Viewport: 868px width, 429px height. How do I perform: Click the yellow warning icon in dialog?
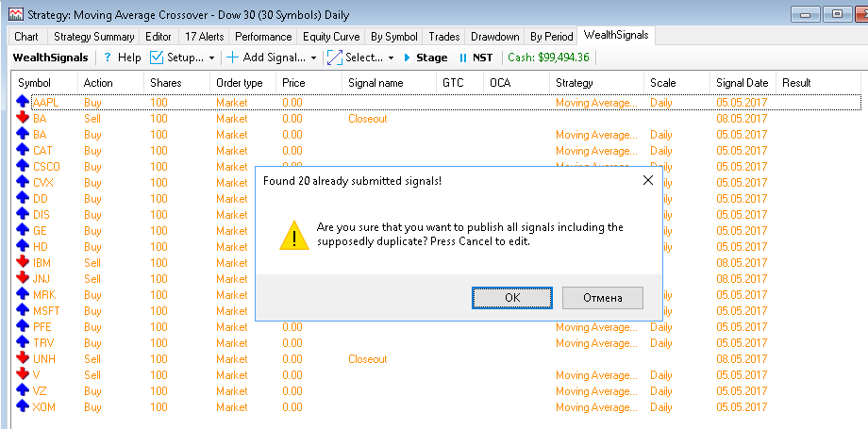point(293,236)
